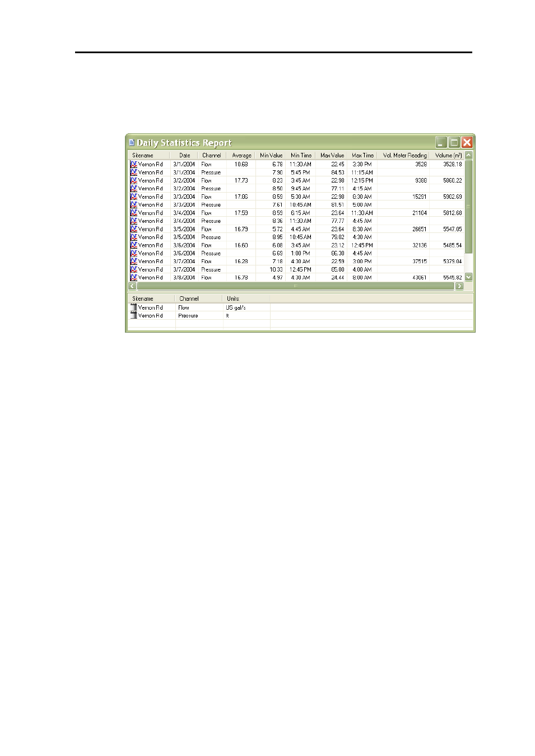Viewport: 535px width, 756px height.
Task: Select the average value 16.79
Action: pos(241,230)
